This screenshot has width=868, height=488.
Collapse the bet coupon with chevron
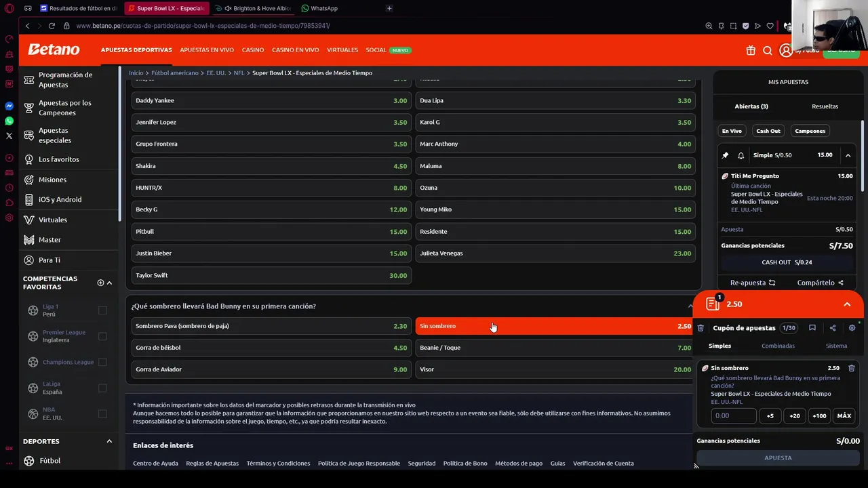[847, 304]
